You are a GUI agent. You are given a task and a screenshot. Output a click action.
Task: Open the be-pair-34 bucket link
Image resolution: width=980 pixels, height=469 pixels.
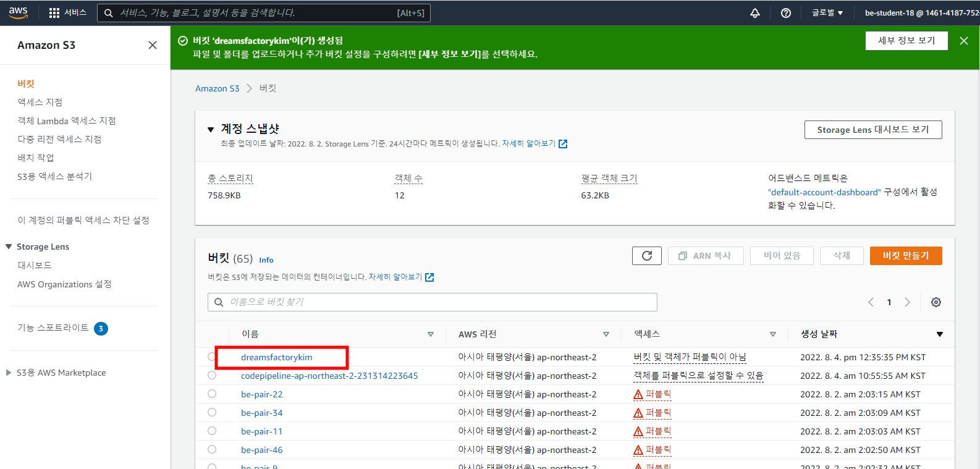262,413
